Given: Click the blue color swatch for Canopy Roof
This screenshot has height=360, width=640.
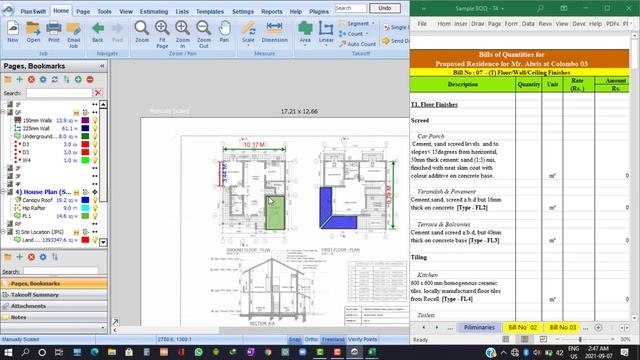Looking at the screenshot, I should (x=85, y=200).
